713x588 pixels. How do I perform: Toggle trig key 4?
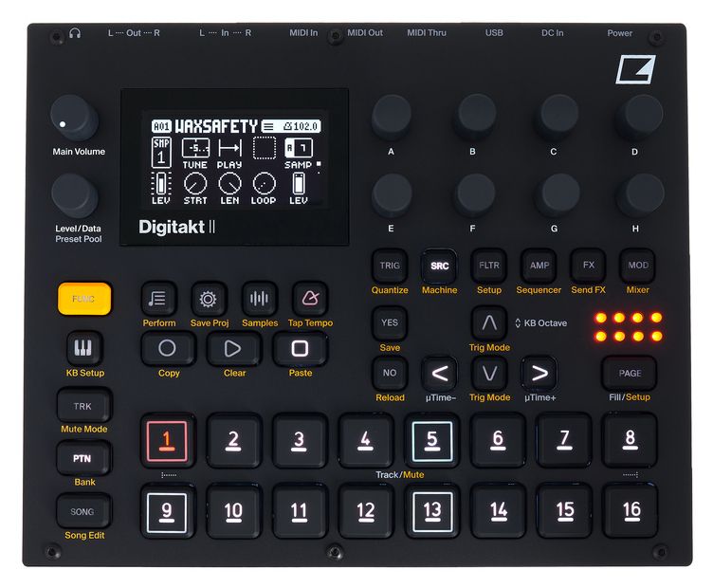[365, 441]
